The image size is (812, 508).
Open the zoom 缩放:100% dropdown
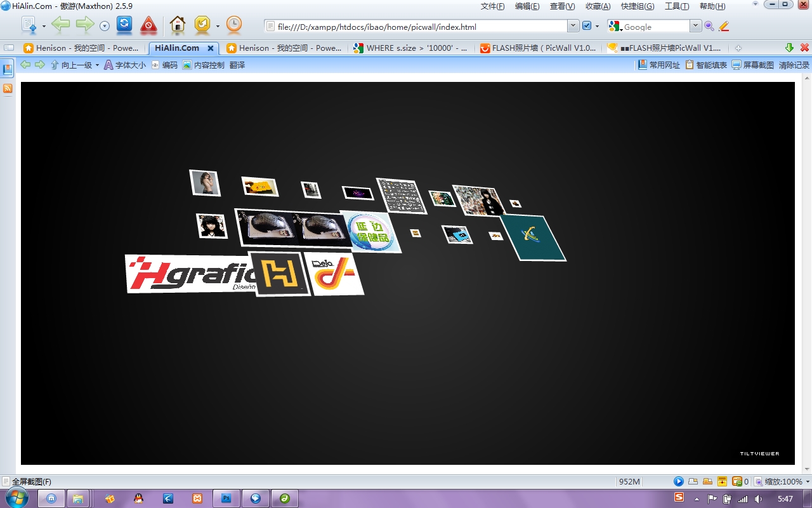(x=808, y=482)
